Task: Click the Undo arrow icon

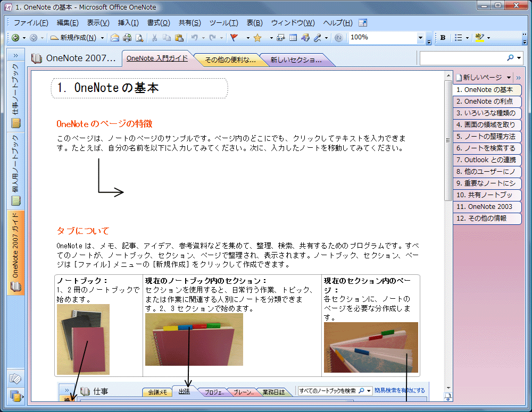Action: click(x=194, y=38)
